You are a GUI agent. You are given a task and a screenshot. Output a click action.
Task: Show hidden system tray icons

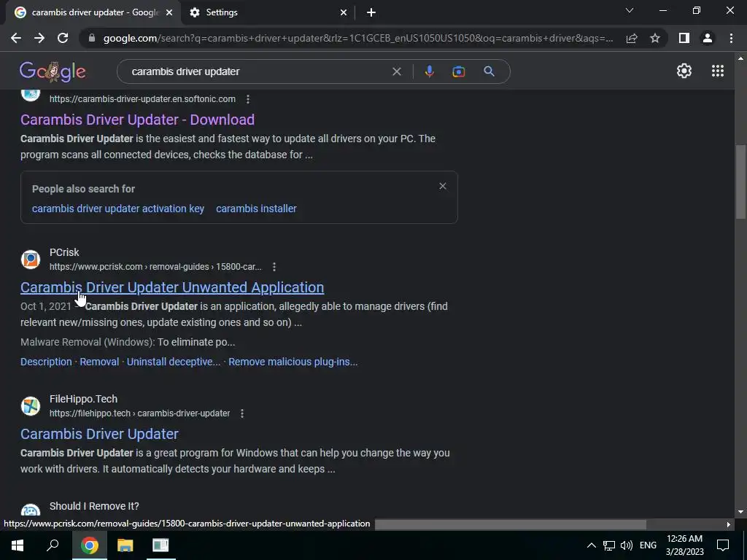coord(591,545)
